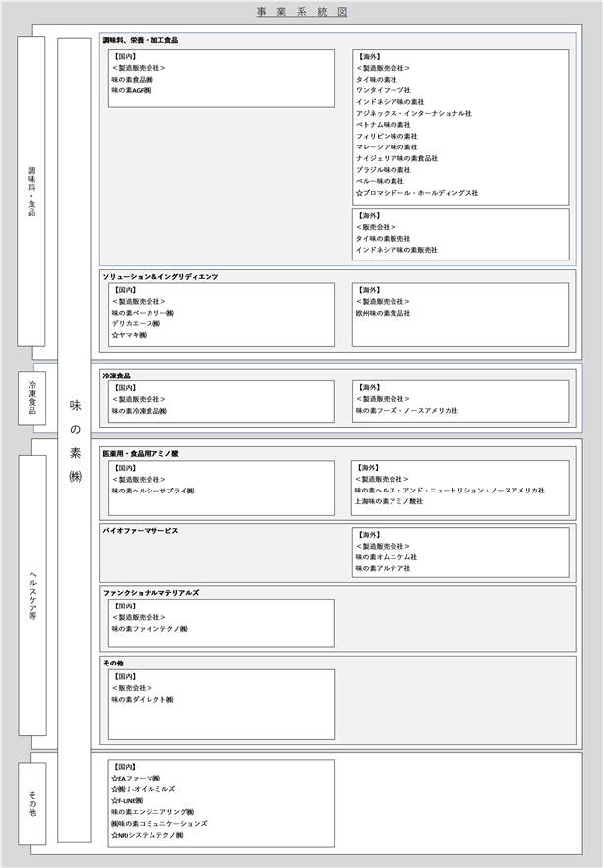Screen dimensions: 603x868
Task: Select ㈱味の素コミュニケーションズ
Action: (x=159, y=823)
